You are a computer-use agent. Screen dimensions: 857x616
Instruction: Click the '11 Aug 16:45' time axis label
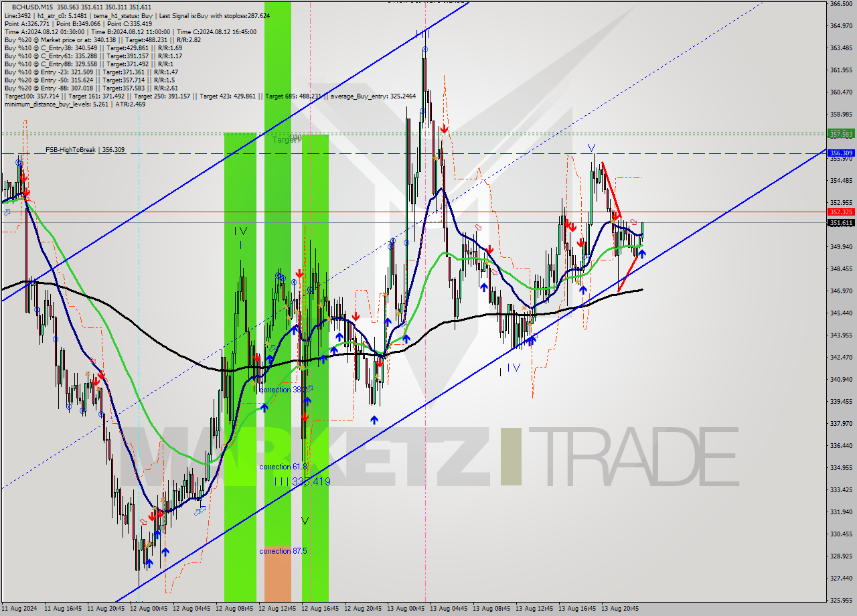coord(63,609)
